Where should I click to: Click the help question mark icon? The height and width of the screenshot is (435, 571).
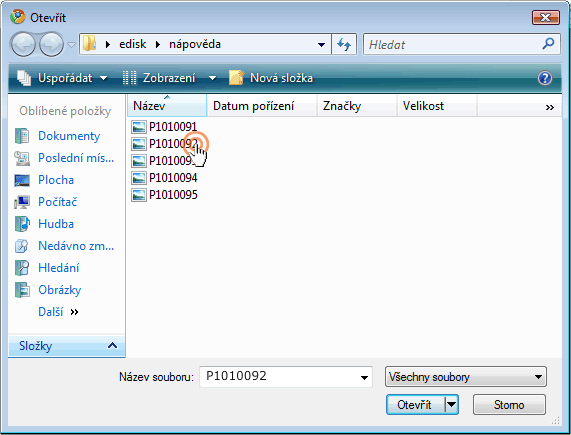pyautogui.click(x=544, y=78)
